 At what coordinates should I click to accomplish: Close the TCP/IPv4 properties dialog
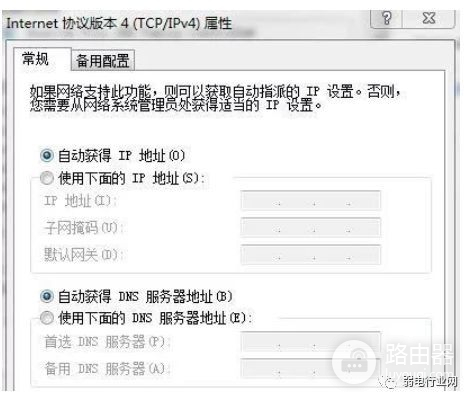click(x=429, y=18)
